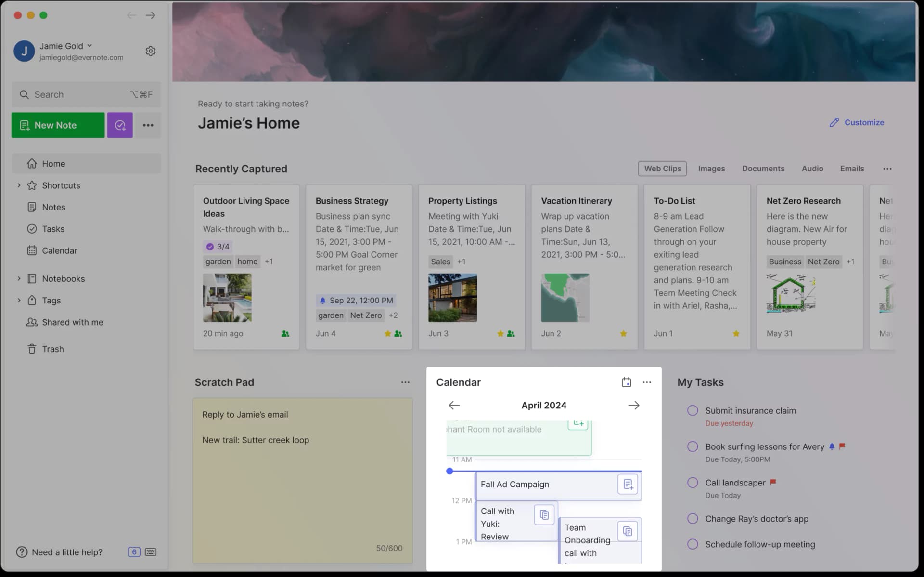Image resolution: width=924 pixels, height=577 pixels.
Task: Create a new task with the purple task icon
Action: tap(119, 125)
